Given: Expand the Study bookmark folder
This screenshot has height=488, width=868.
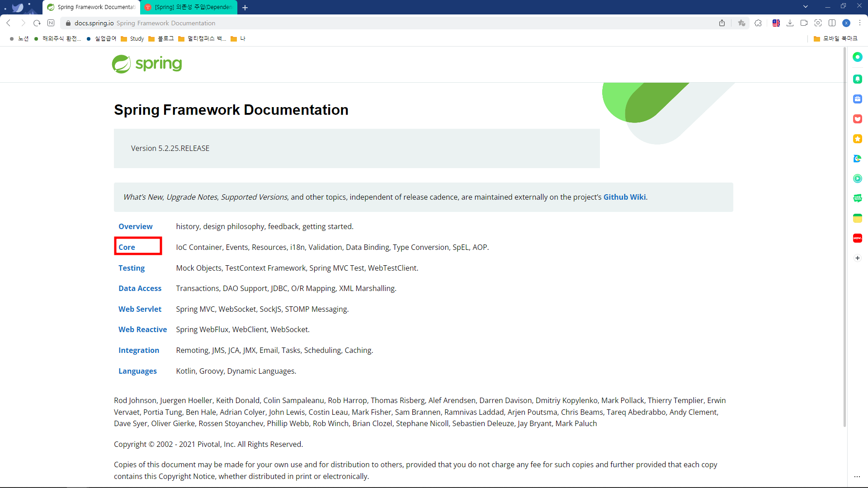Looking at the screenshot, I should 132,39.
